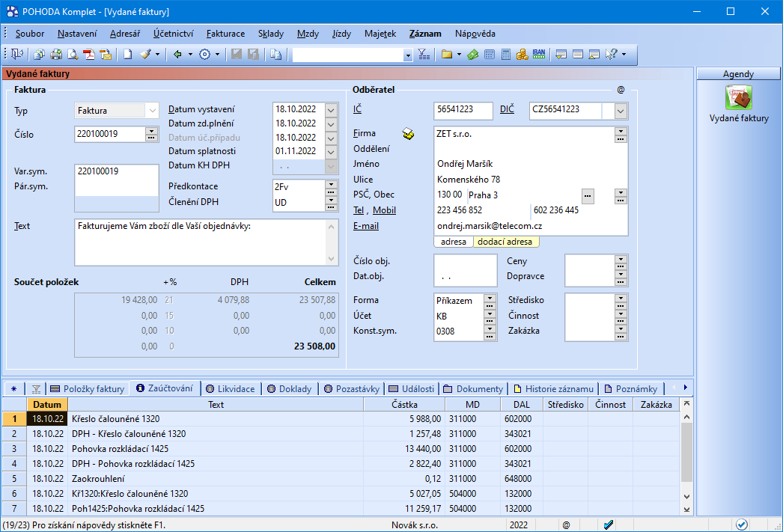Switch to Doklady tab
The height and width of the screenshot is (532, 783).
coord(289,389)
